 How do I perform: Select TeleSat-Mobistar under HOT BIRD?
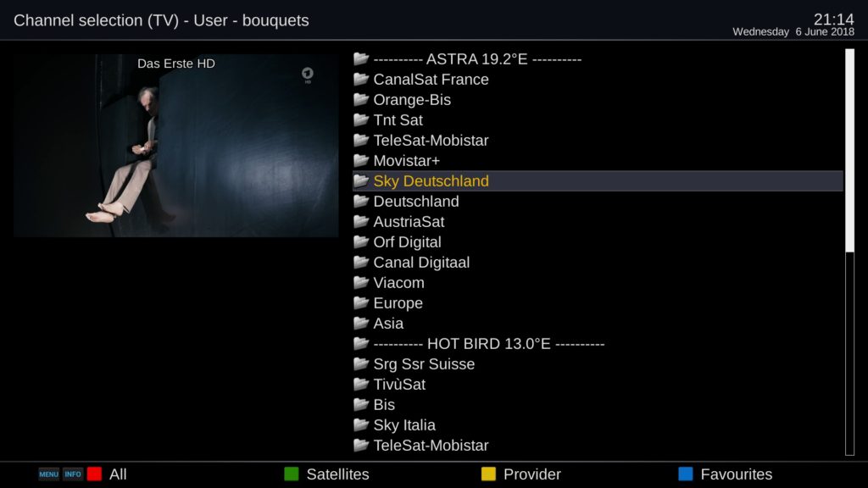598,446
